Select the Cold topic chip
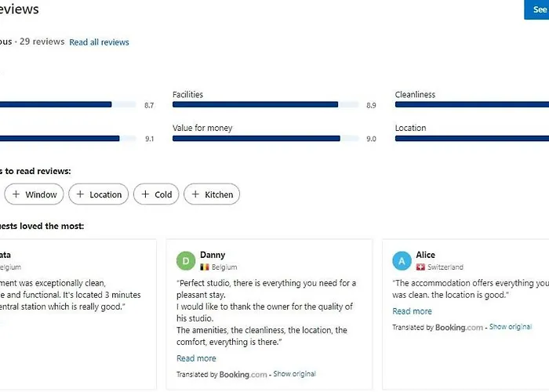 tap(156, 194)
